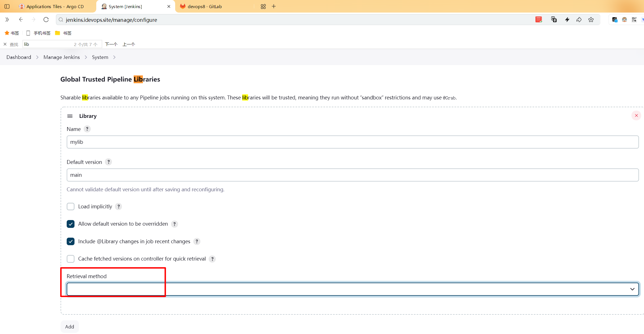
Task: Expand chevron after System breadcrumb
Action: pyautogui.click(x=114, y=57)
